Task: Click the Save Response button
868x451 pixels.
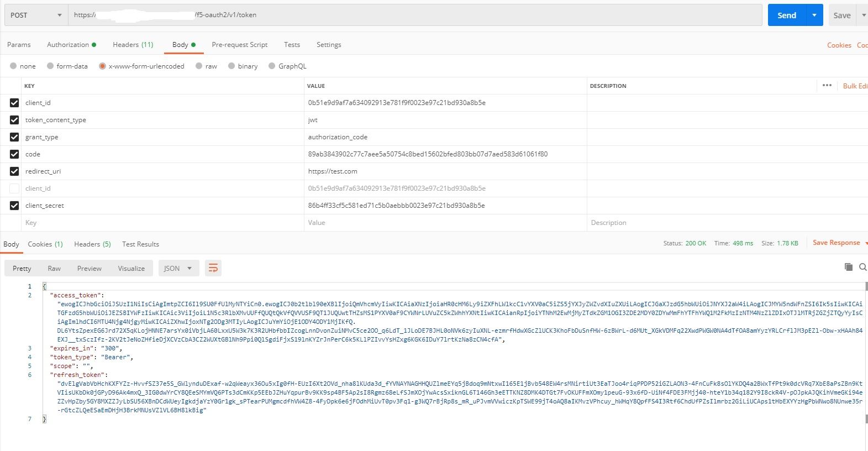Action: 836,243
